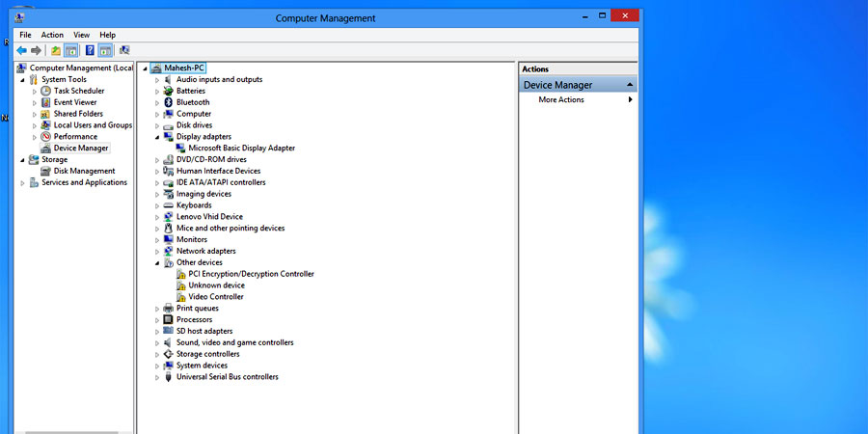Click the blue Help icon in toolbar
868x434 pixels.
click(90, 50)
